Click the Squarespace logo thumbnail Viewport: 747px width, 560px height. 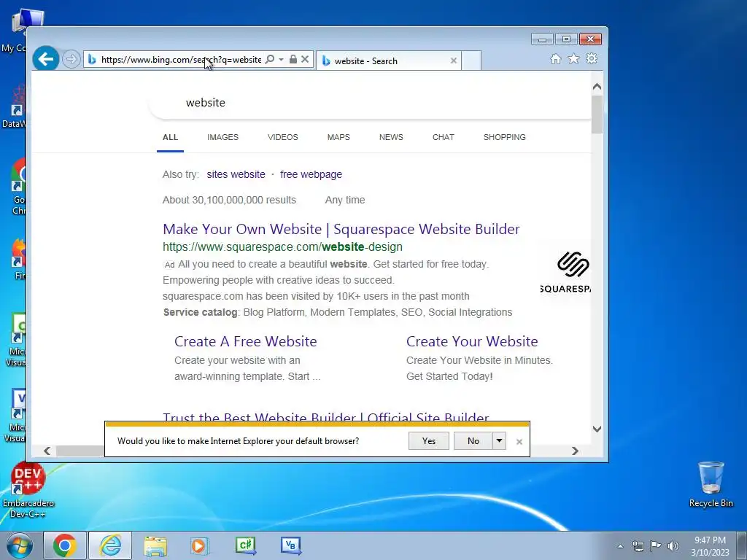pos(565,273)
